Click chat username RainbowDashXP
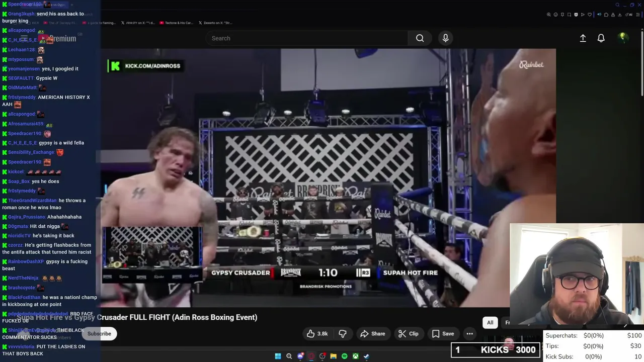This screenshot has width=644, height=362. point(26,261)
